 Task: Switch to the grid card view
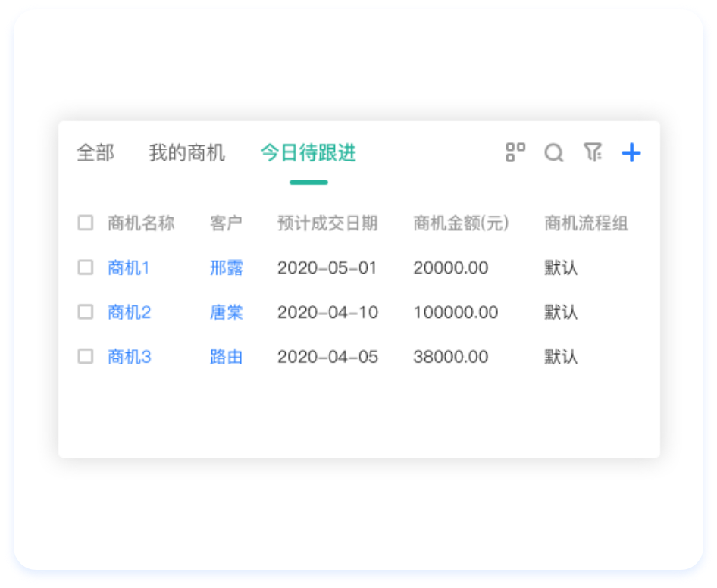coord(515,153)
